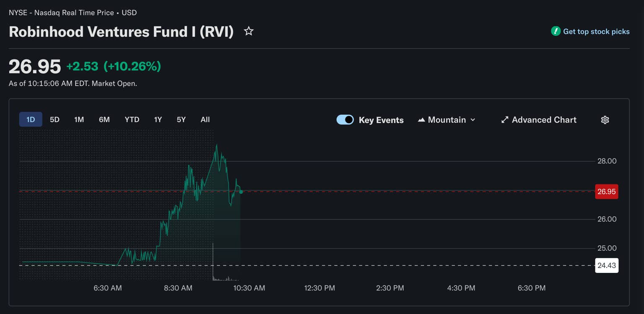Show the YTD chart range

(x=132, y=119)
